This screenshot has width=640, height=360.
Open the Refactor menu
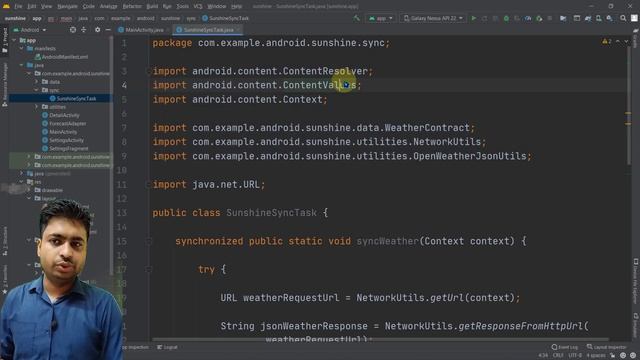[x=132, y=6]
